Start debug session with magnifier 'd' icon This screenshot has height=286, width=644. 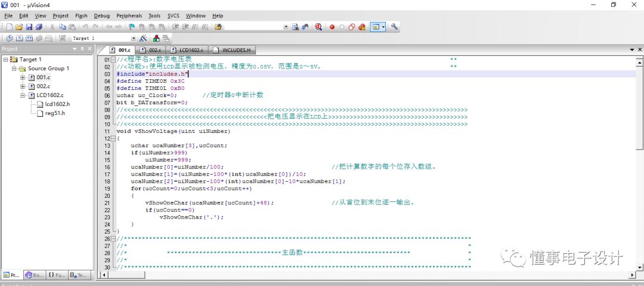point(318,27)
